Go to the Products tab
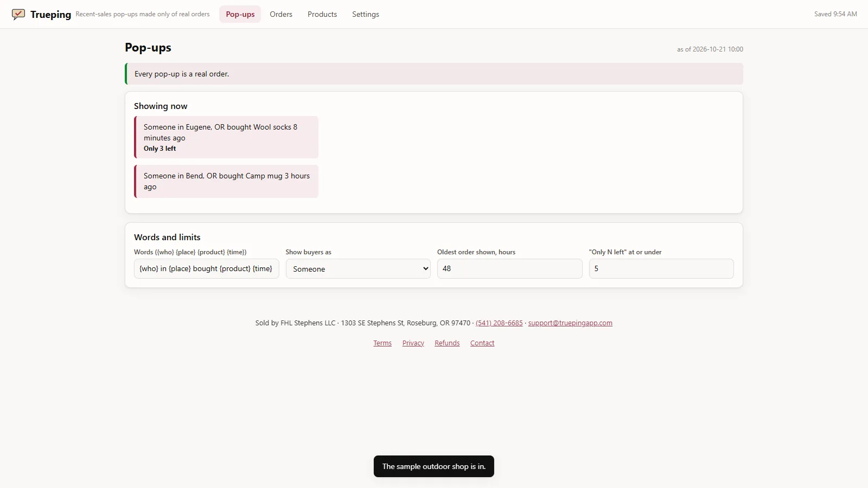Viewport: 868px width, 488px height. (x=322, y=14)
